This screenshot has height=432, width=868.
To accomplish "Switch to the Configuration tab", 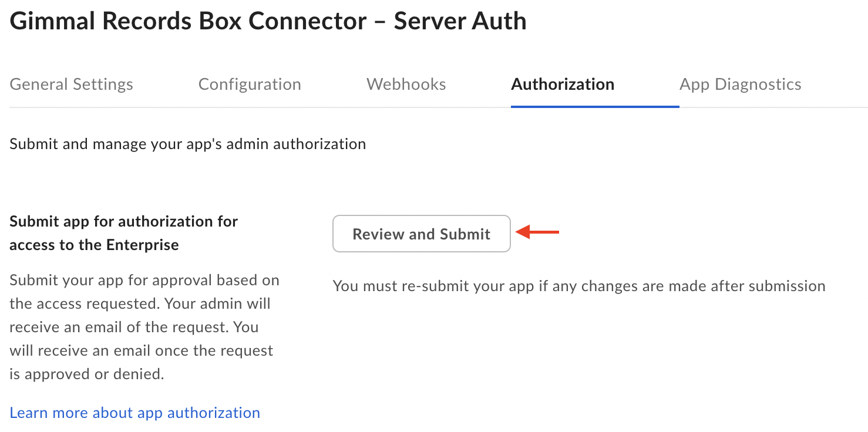I will (250, 85).
